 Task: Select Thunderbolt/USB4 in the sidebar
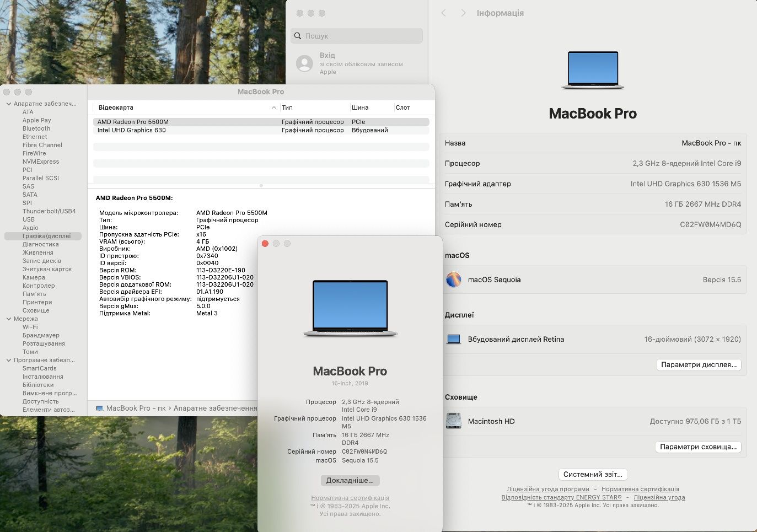49,211
